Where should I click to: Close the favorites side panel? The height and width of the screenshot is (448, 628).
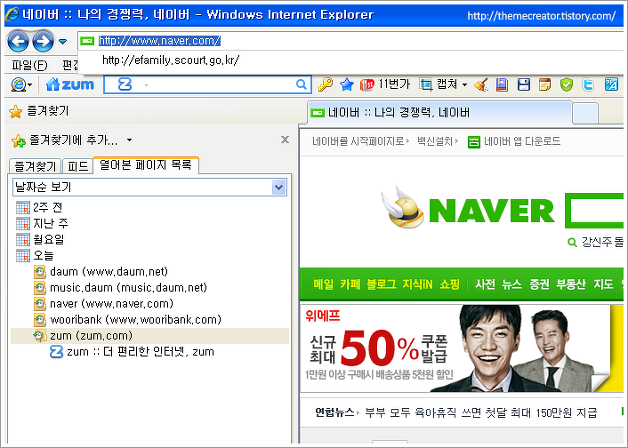pos(285,139)
